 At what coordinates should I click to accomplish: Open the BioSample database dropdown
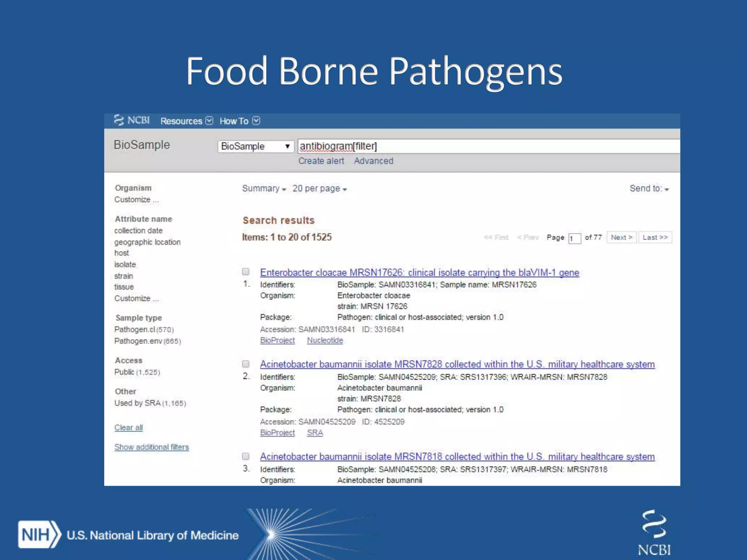[256, 146]
